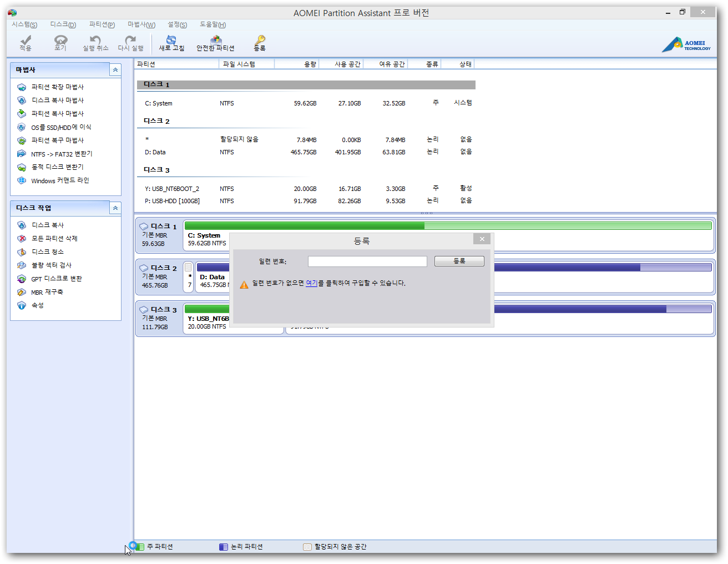Open the 파티션(P) menu

tap(102, 24)
